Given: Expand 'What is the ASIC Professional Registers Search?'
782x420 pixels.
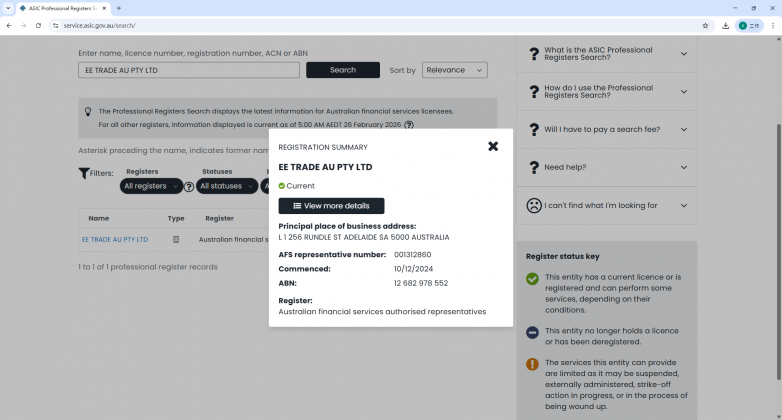Looking at the screenshot, I should tap(606, 54).
